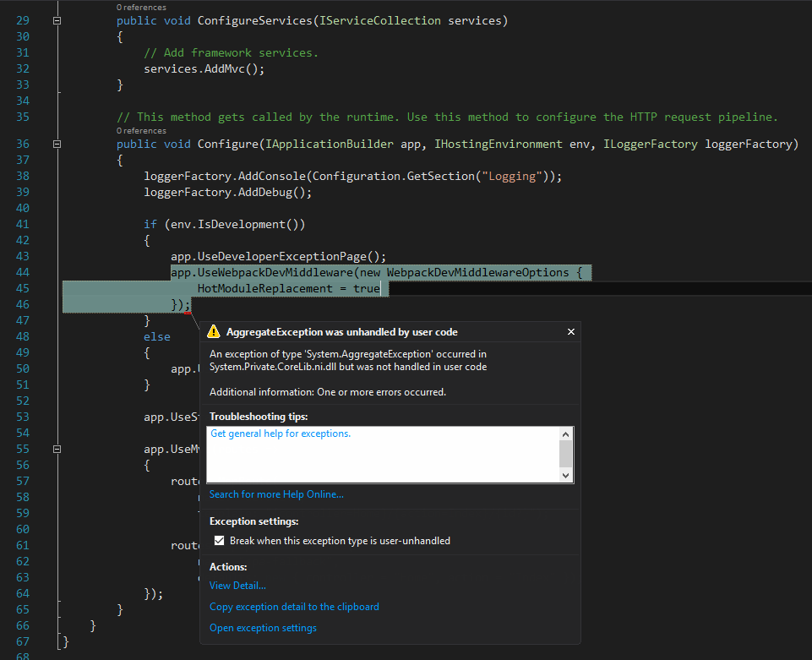Place cursor on 'HotModuleReplacement = true' line
This screenshot has height=660, width=812.
pos(288,289)
